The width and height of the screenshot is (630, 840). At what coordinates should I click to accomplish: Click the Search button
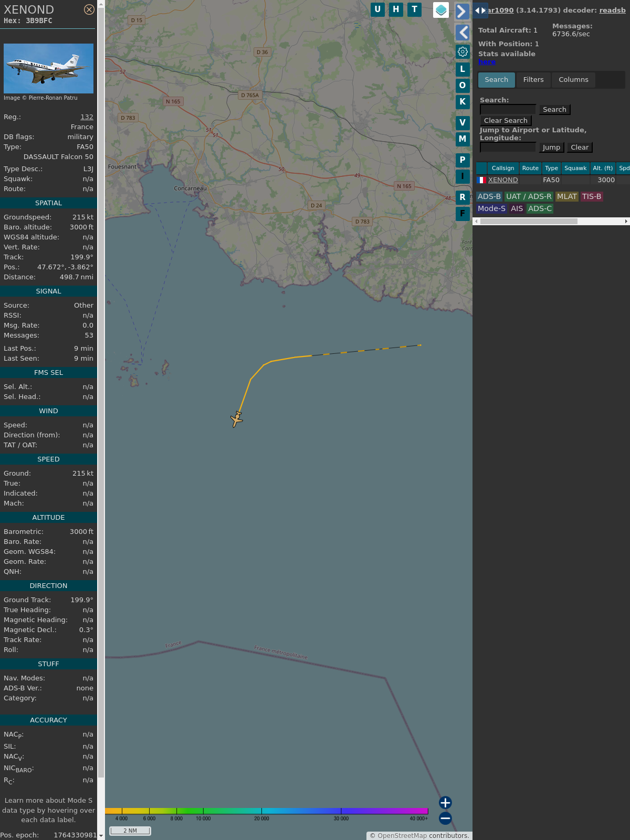tap(554, 109)
